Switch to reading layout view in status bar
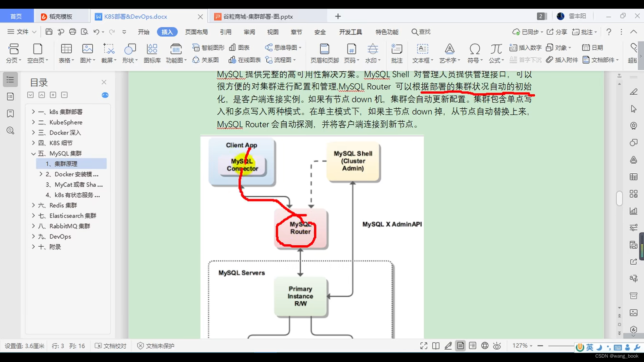The width and height of the screenshot is (644, 362). coord(436,346)
